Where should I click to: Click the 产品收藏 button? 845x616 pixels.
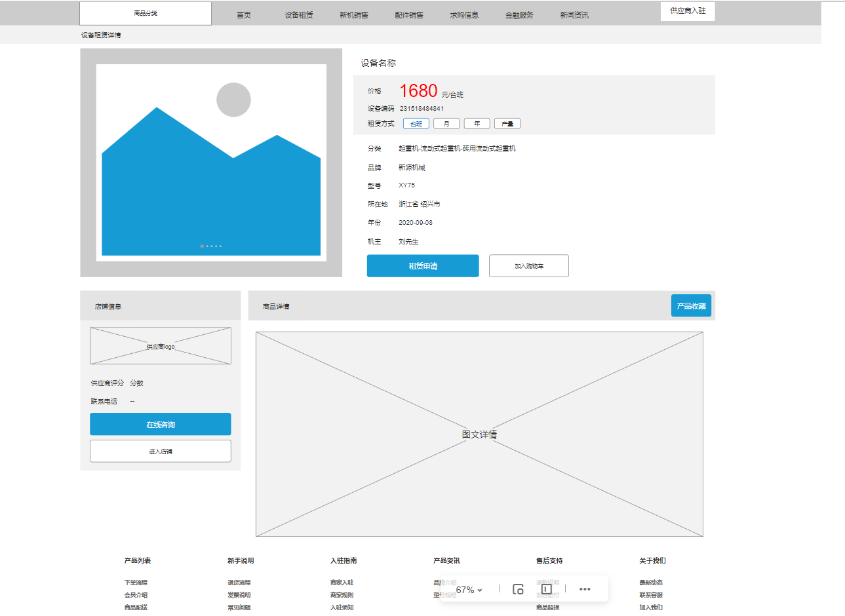pyautogui.click(x=691, y=306)
